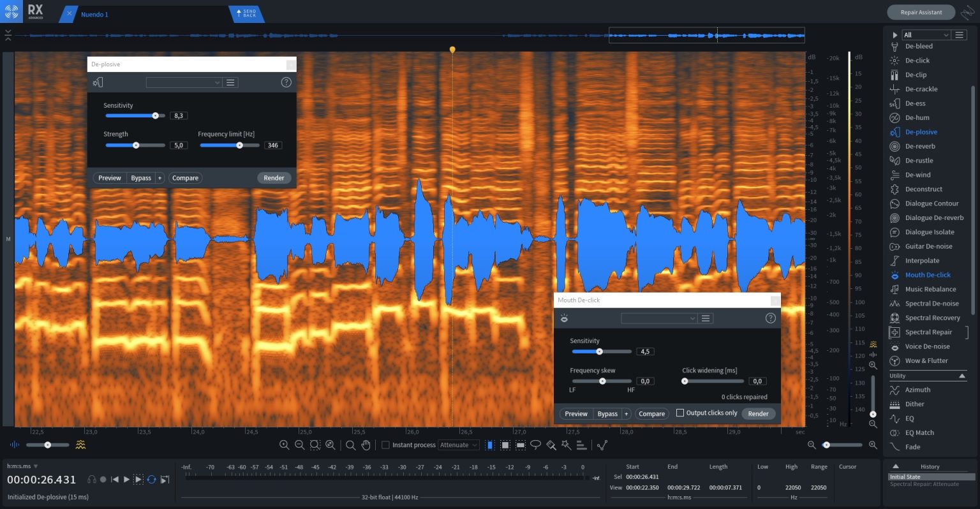The width and height of the screenshot is (980, 509).
Task: Open the De-click module
Action: pos(917,61)
